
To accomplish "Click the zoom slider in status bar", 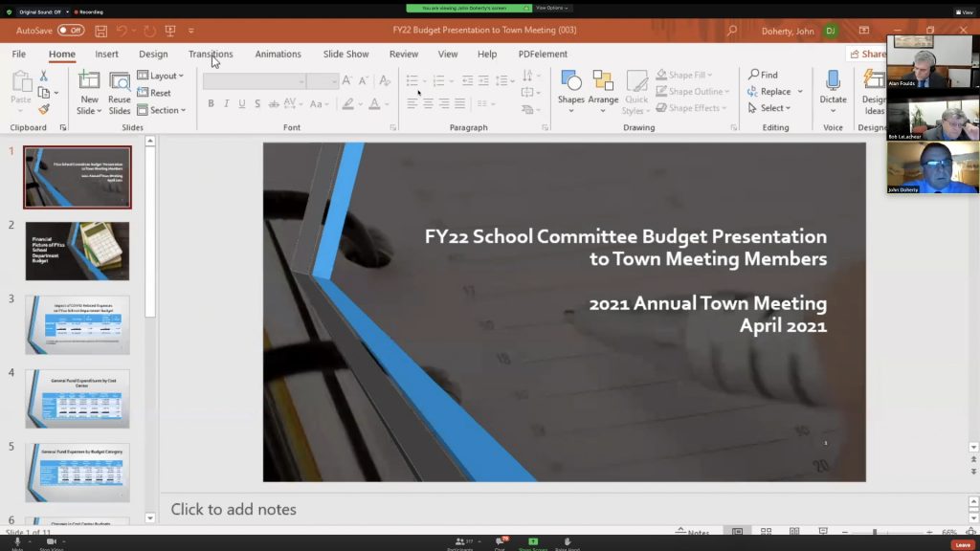I will 887,532.
